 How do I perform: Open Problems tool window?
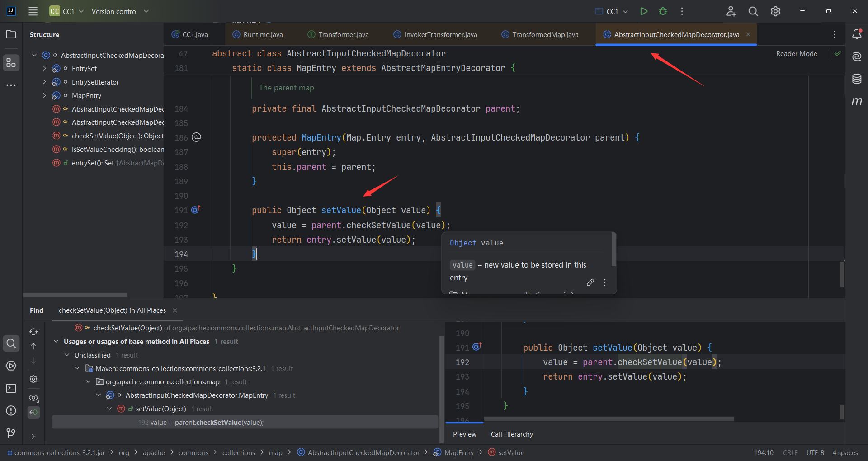coord(11,410)
